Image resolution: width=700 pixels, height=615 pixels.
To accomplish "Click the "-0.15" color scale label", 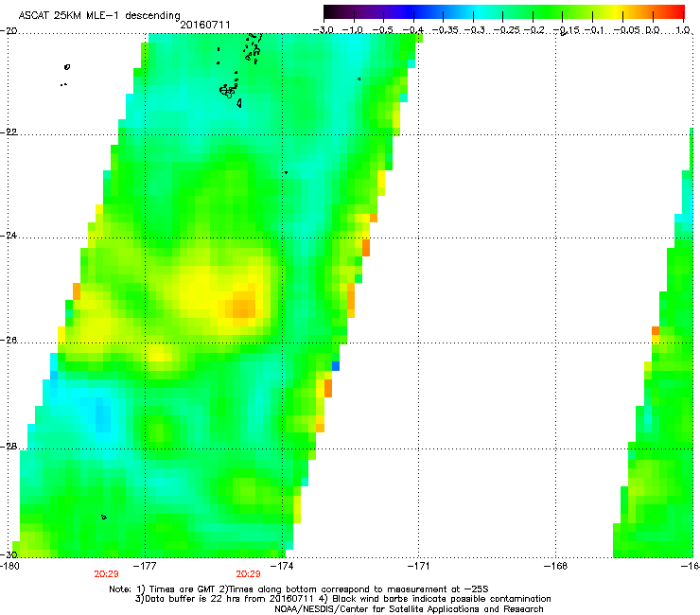I will pyautogui.click(x=567, y=30).
